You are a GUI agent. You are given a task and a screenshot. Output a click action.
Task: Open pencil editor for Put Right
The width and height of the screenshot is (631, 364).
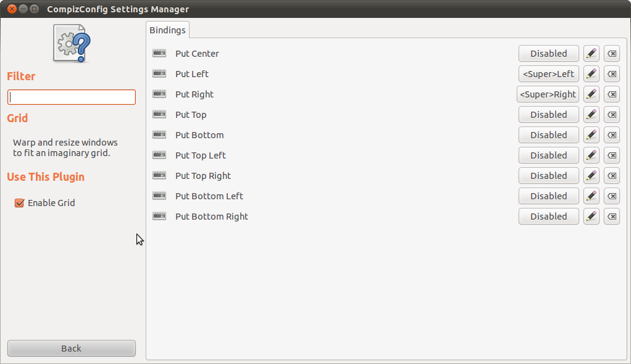pos(591,94)
